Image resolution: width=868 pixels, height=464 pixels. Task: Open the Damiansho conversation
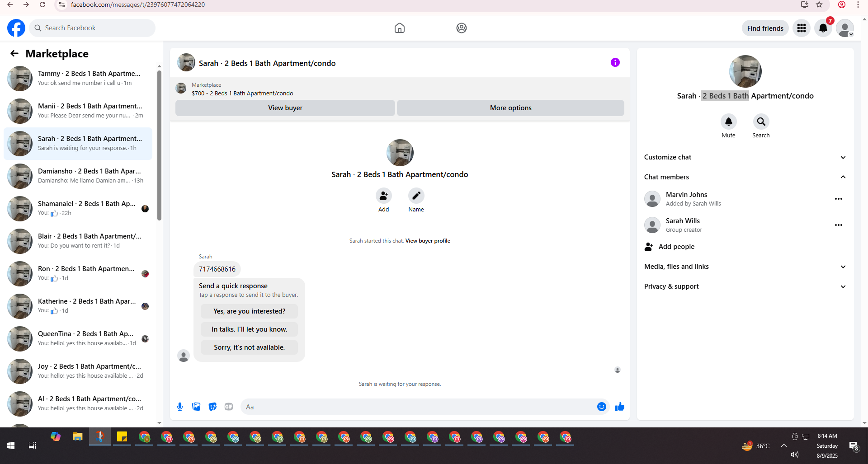[x=78, y=176]
